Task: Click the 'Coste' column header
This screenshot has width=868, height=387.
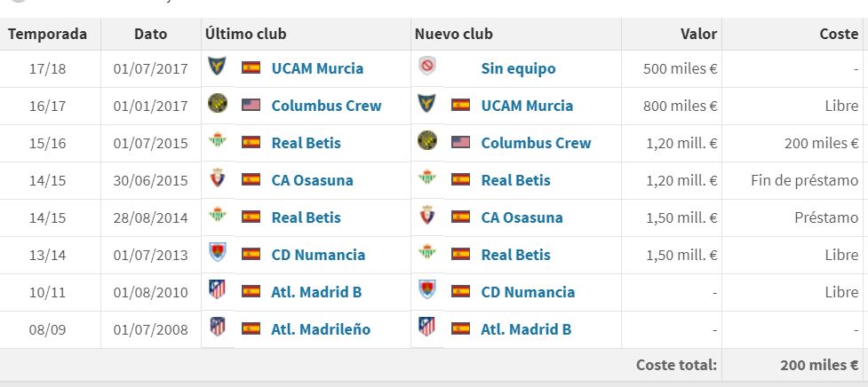Action: (x=838, y=34)
